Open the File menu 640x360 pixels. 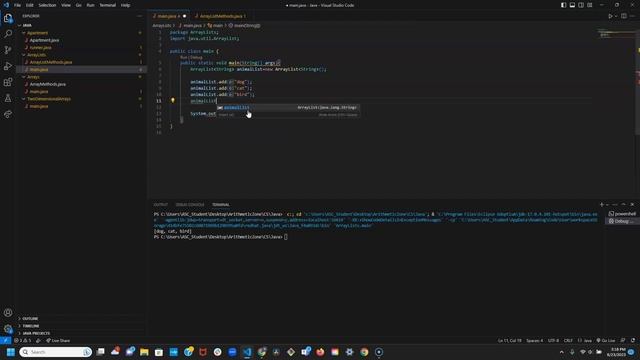tap(17, 5)
